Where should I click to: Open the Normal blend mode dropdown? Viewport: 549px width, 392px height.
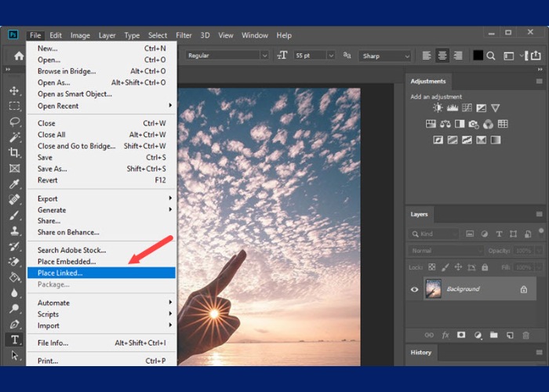click(x=446, y=251)
